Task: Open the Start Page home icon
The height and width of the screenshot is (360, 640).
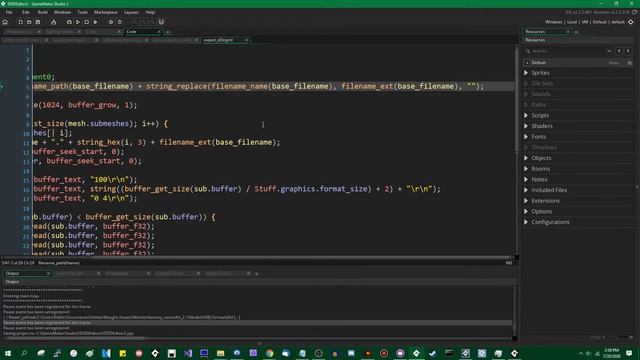Action: pyautogui.click(x=5, y=22)
